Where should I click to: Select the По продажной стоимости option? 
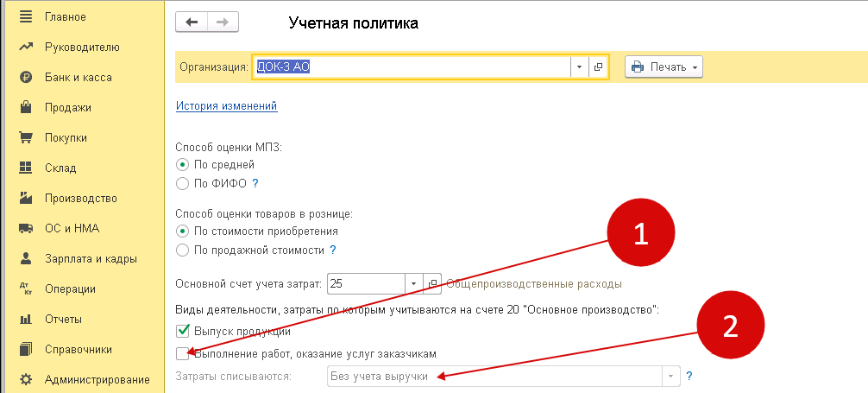pyautogui.click(x=182, y=250)
